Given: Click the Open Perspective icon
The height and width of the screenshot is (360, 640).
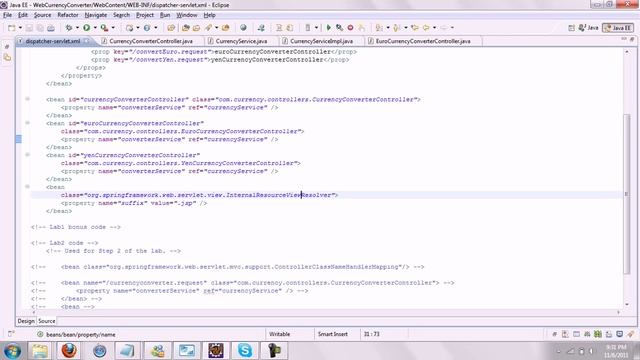Looking at the screenshot, I should (x=571, y=28).
